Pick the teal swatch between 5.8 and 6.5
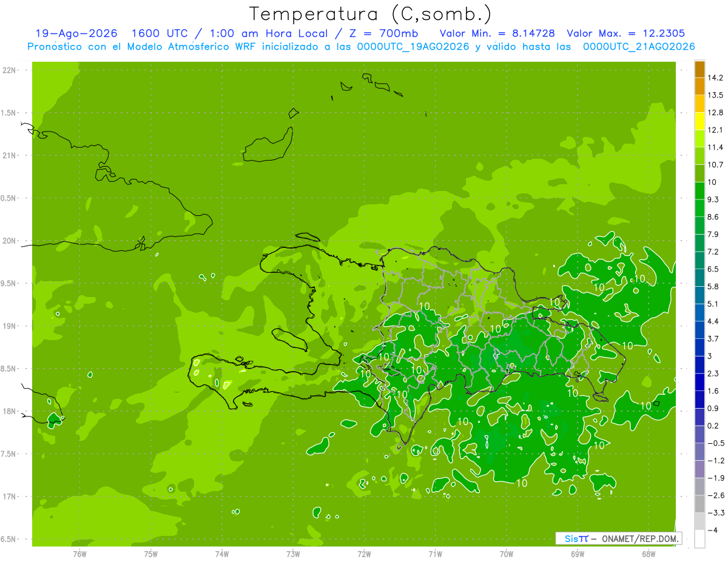728x562 pixels. pos(699,278)
